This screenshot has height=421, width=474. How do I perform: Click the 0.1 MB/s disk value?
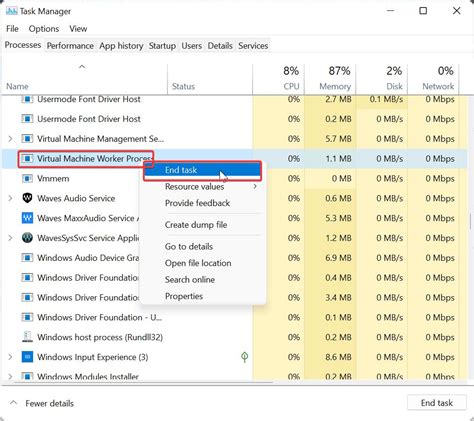pos(386,99)
